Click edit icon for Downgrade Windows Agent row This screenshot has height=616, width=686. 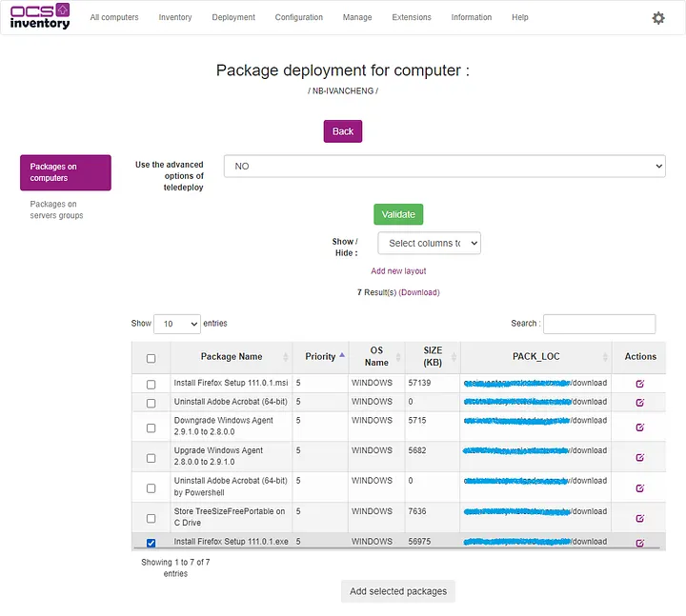639,427
